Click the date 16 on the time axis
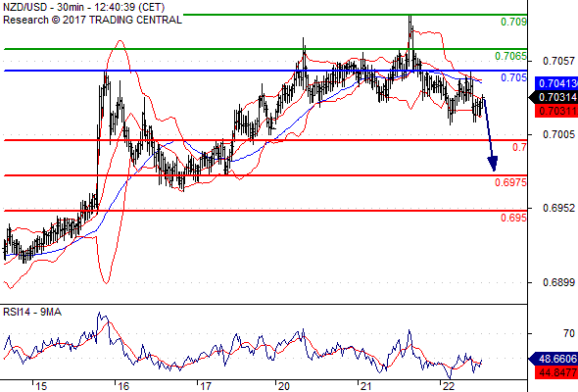This screenshot has width=578, height=392. 123,386
